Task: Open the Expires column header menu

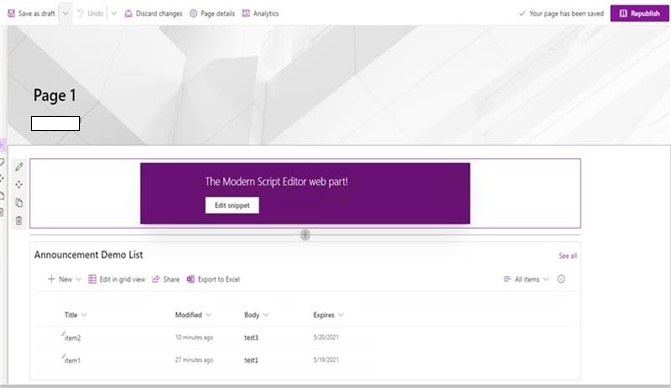Action: coord(328,315)
